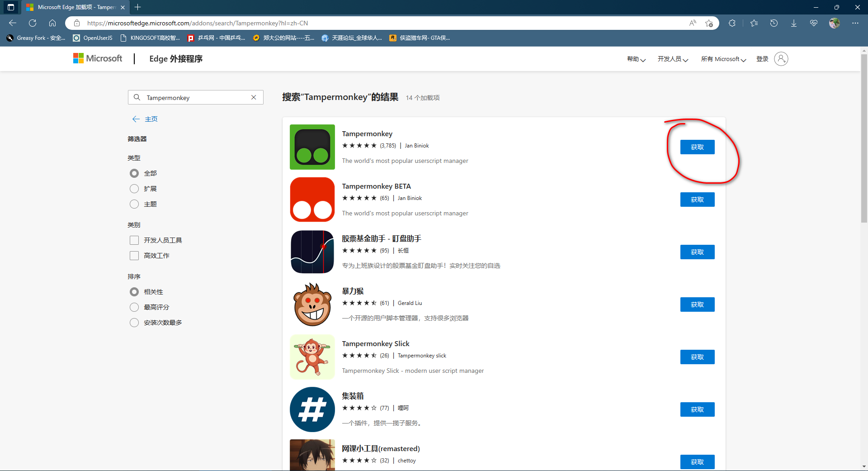Open the browser home page
868x471 pixels.
coord(52,23)
